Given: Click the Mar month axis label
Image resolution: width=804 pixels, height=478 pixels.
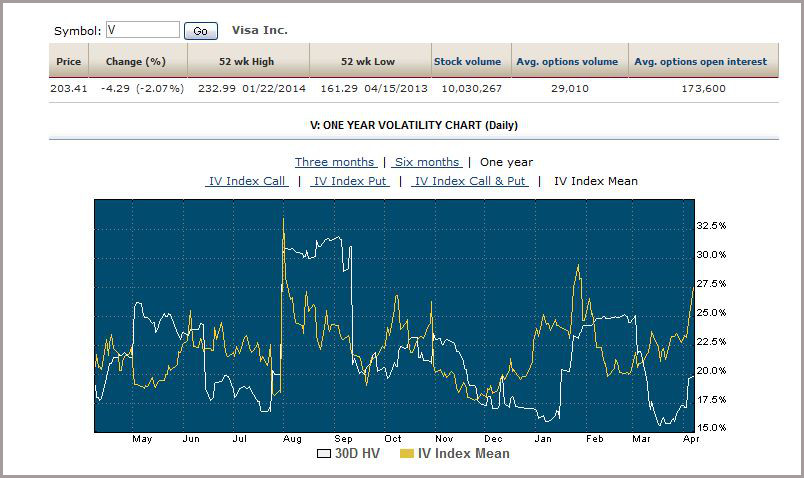Looking at the screenshot, I should 641,439.
